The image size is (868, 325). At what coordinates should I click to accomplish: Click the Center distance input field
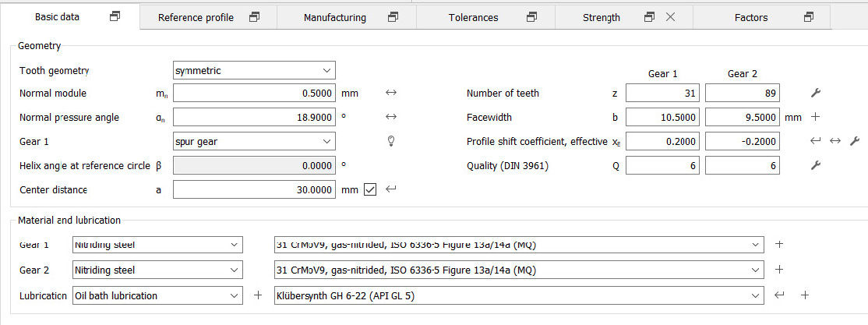point(254,189)
